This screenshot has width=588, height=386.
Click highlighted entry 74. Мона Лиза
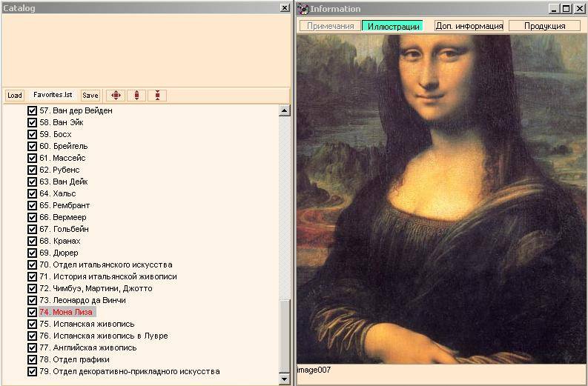[67, 312]
